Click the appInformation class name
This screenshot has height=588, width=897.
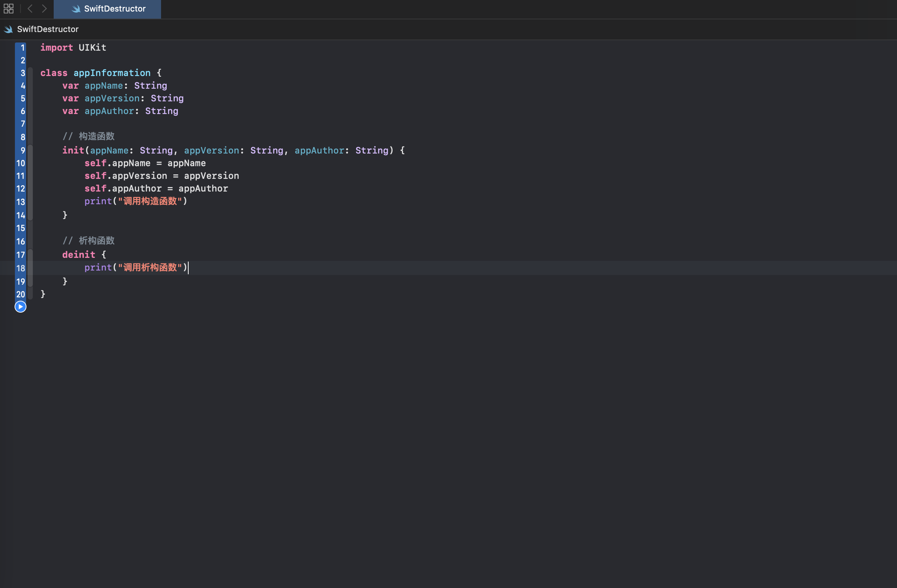click(111, 73)
